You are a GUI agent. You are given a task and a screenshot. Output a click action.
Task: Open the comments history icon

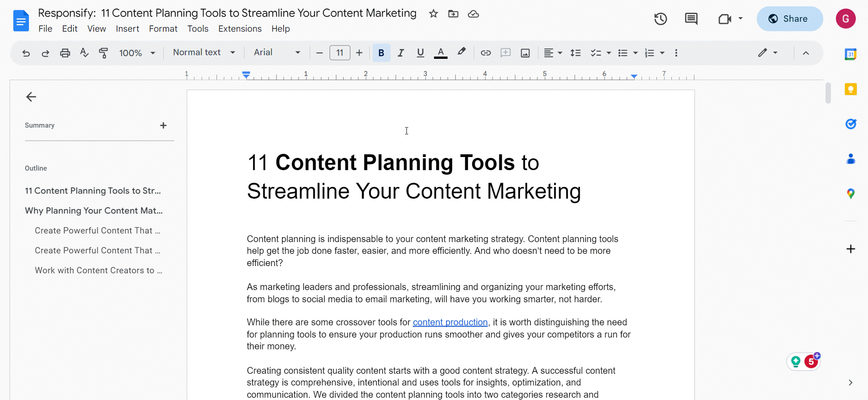[691, 19]
